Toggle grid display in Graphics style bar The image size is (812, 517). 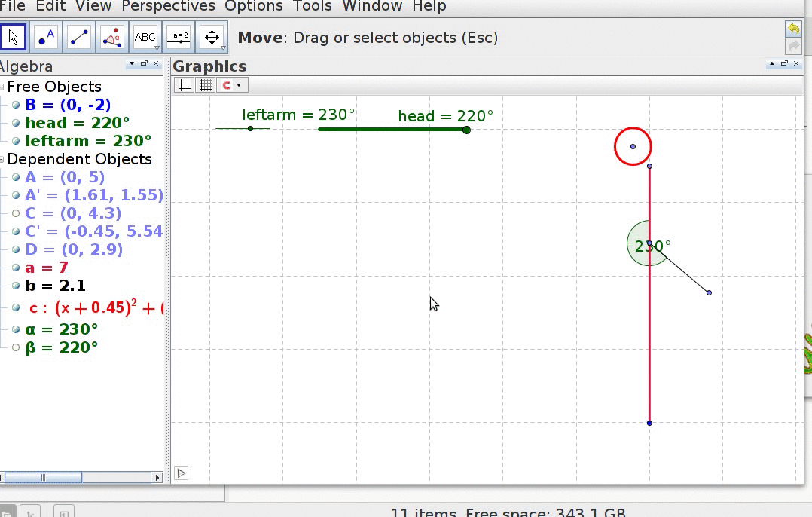click(205, 85)
